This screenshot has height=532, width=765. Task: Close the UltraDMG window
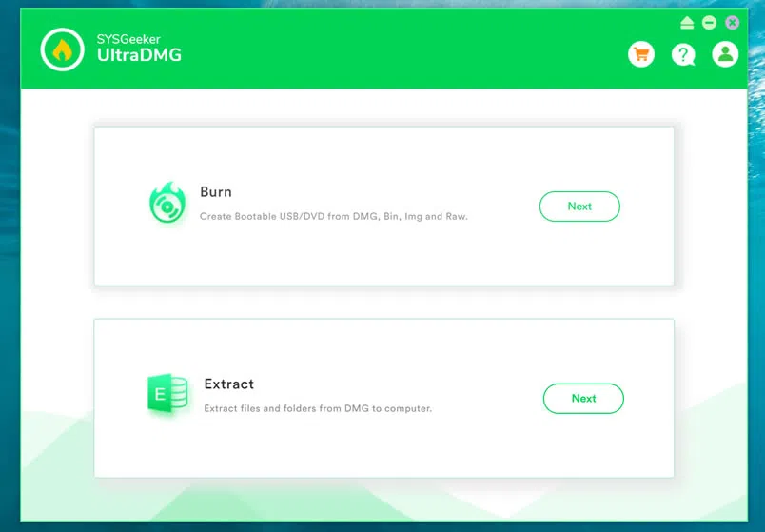(732, 23)
